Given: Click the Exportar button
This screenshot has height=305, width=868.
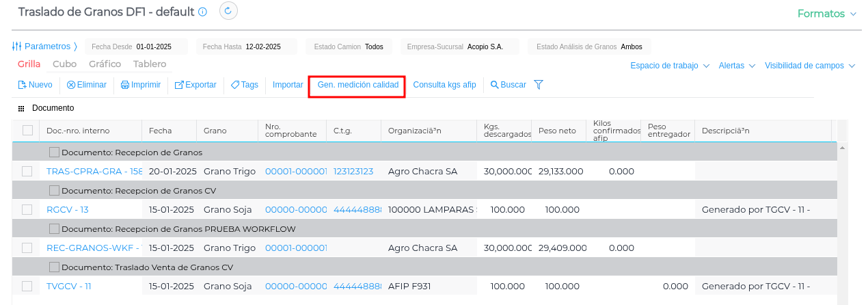Looking at the screenshot, I should tap(195, 85).
